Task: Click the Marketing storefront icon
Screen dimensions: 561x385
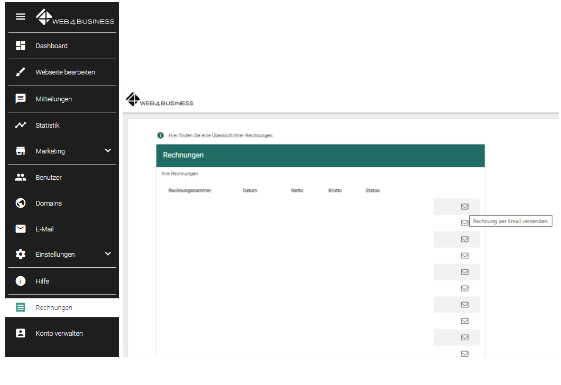Action: (x=20, y=151)
